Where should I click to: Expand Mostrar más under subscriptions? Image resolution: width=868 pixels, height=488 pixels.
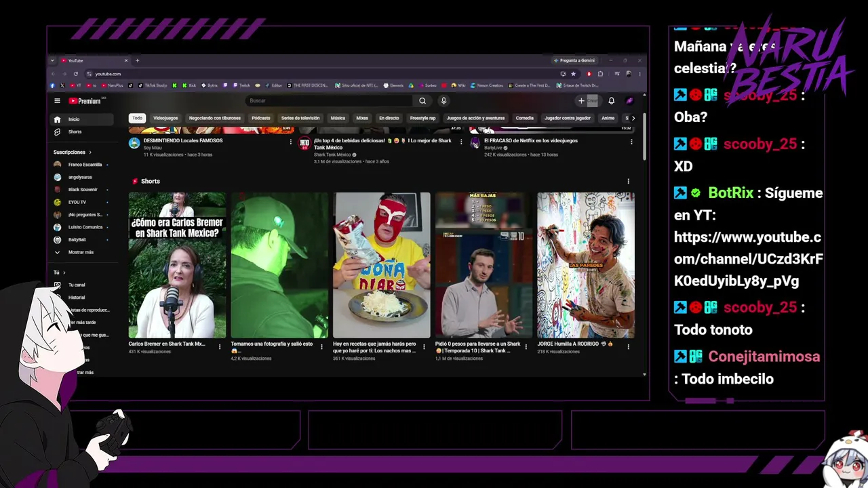point(83,252)
